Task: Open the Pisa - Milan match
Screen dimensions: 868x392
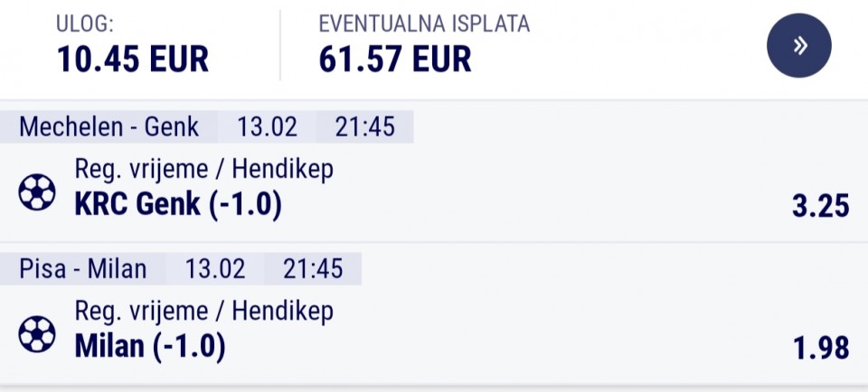Action: (83, 268)
